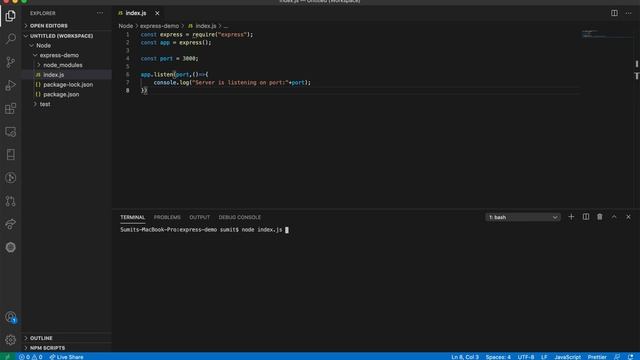Open the Manage gear icon
640x360 pixels.
11,340
